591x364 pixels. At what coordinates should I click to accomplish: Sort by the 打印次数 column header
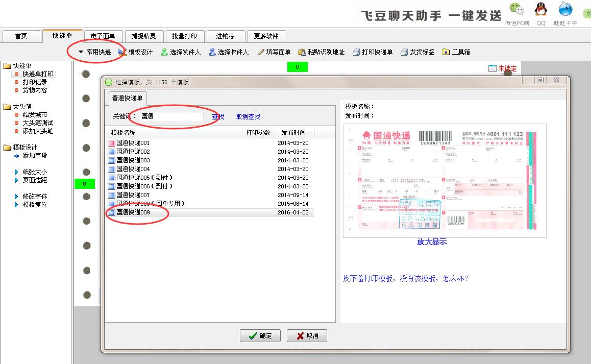[258, 133]
